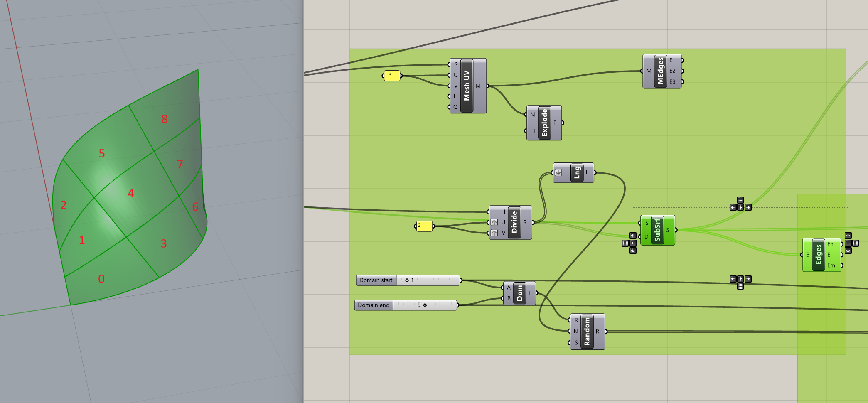Select the green SubSrf component
The image size is (868, 403).
click(657, 230)
